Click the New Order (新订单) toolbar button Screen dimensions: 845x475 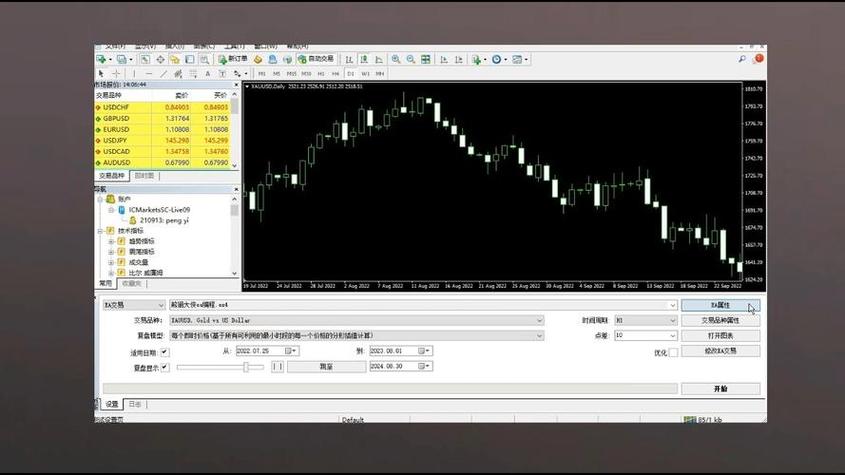tap(234, 60)
